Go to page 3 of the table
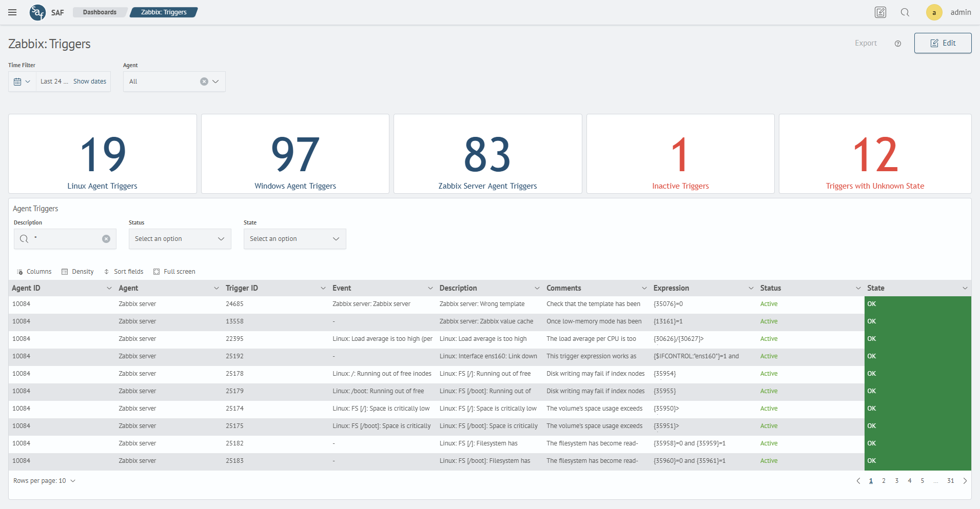This screenshot has width=980, height=509. 896,481
